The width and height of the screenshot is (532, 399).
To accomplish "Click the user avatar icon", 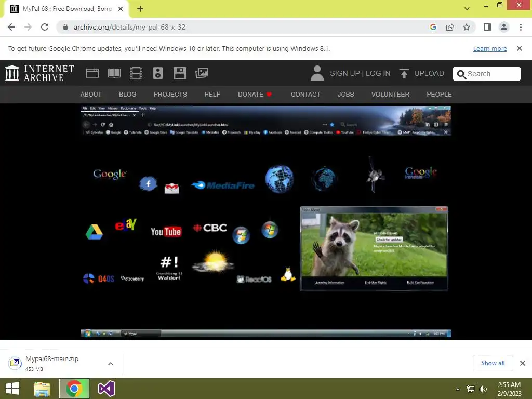I will [x=317, y=73].
